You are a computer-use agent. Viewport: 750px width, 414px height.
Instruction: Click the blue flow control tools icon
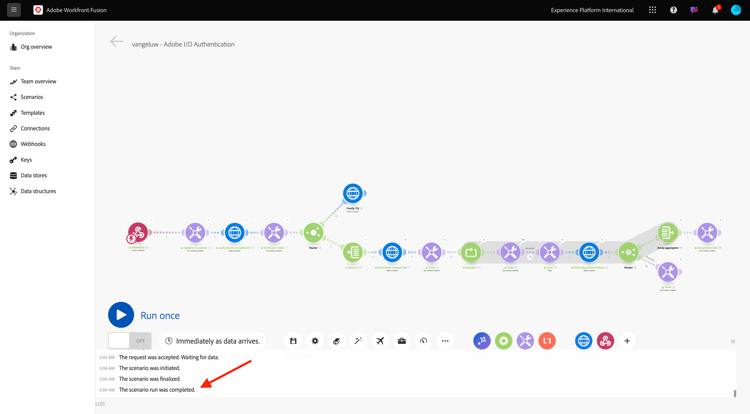(482, 341)
